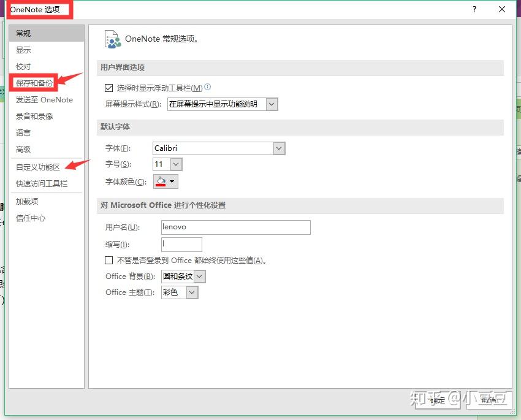Go to 校对 settings
The height and width of the screenshot is (420, 521).
[47, 66]
